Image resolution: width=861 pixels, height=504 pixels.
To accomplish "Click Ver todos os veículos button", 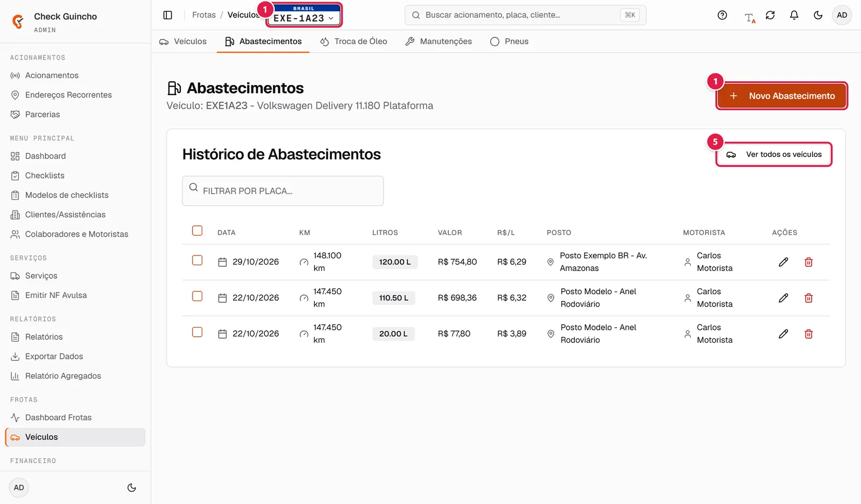I will 774,154.
